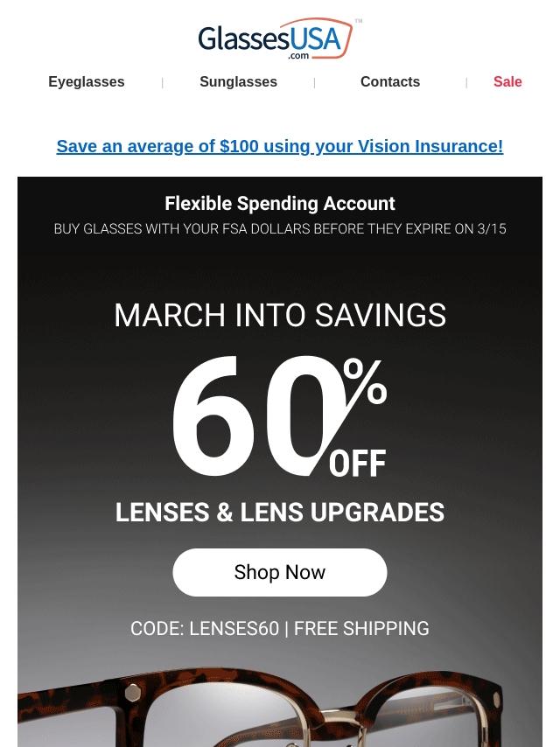560x747 pixels.
Task: Click the CODE: LENSES60 text
Action: click(x=205, y=628)
